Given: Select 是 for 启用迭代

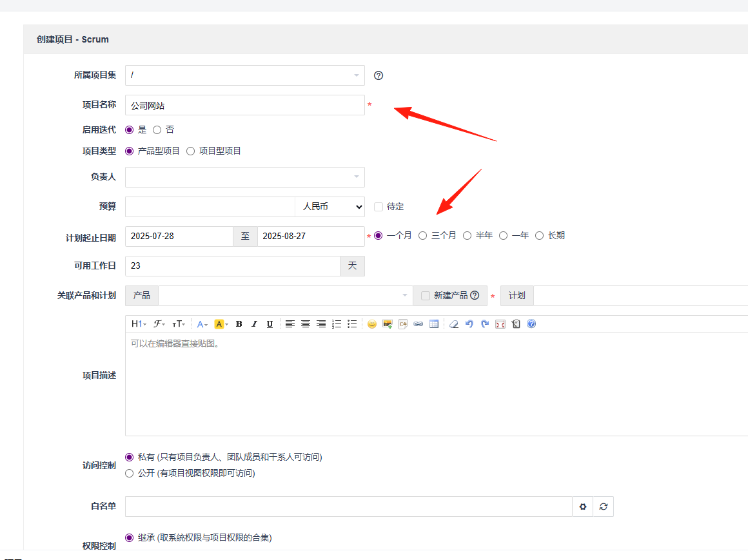Looking at the screenshot, I should coord(129,130).
